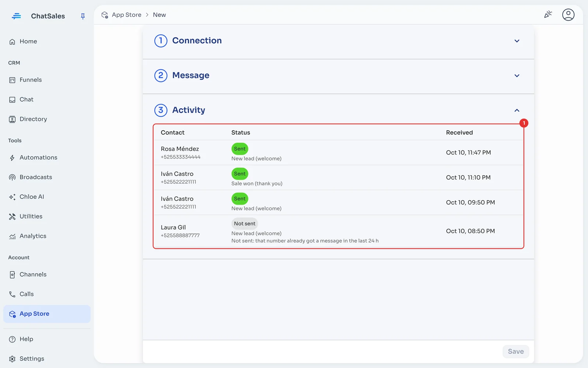
Task: Click the Home house icon
Action: [x=12, y=42]
